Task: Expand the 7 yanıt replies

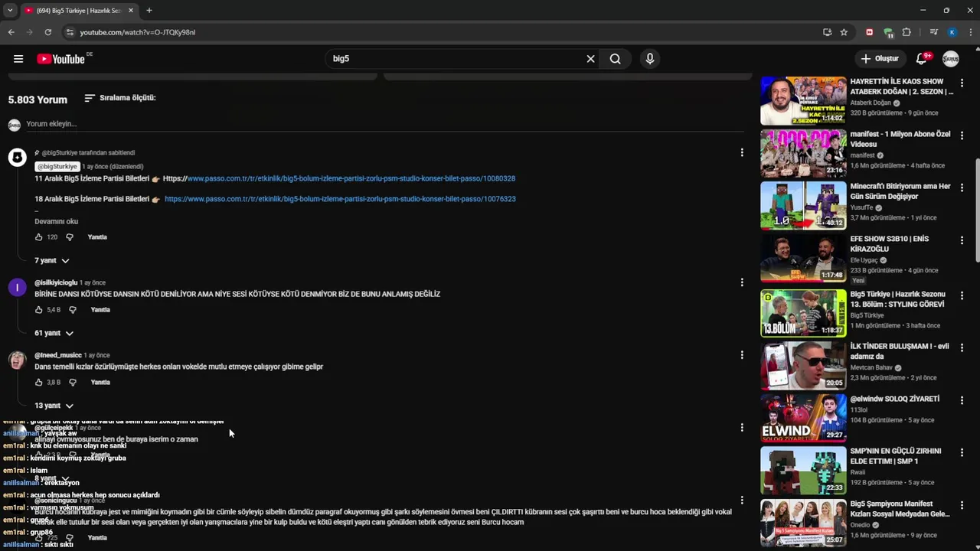Action: 52,261
